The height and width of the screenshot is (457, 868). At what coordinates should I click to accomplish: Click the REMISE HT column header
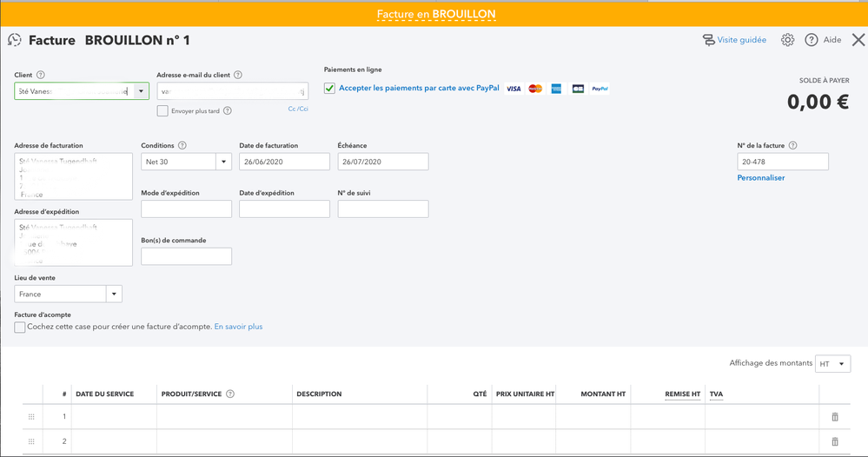(683, 394)
